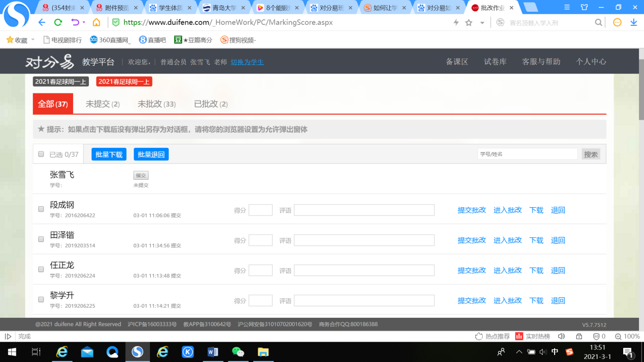This screenshot has height=362, width=644.
Task: Switch to the 未批改 tab
Action: coord(157,104)
